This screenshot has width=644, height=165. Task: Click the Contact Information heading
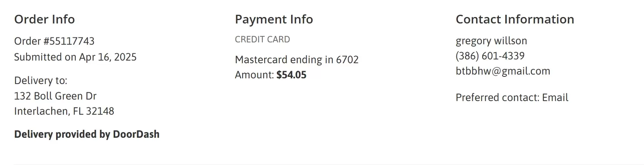click(x=515, y=19)
